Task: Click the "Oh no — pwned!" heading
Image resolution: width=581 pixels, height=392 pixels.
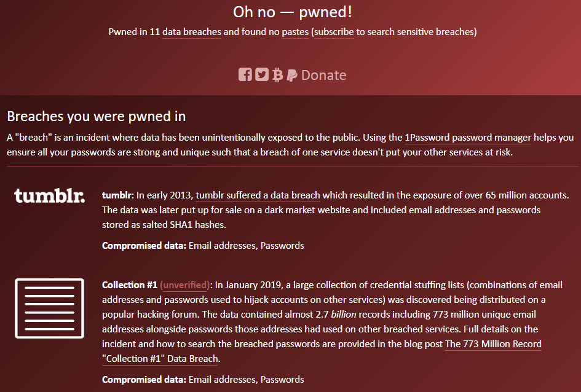Action: (x=292, y=11)
